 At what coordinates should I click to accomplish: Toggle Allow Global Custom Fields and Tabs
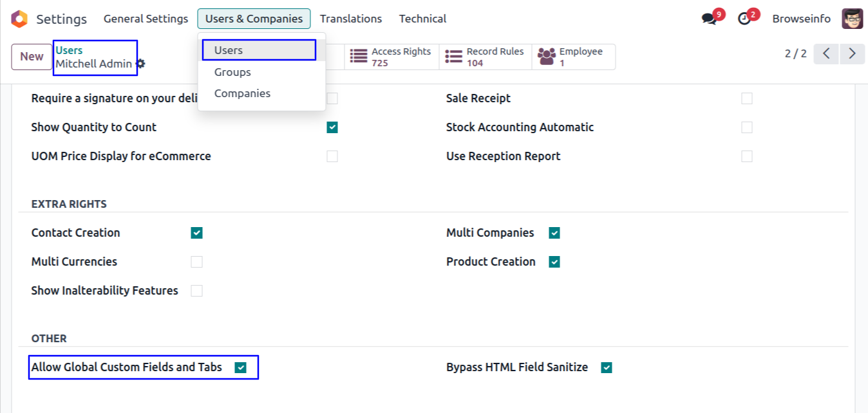pos(241,368)
